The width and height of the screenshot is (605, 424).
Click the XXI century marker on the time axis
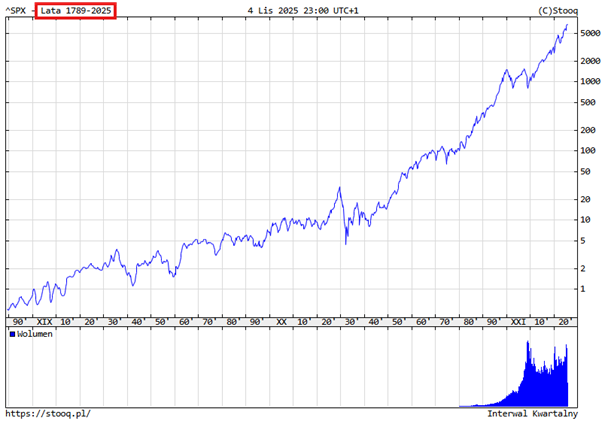(x=518, y=322)
